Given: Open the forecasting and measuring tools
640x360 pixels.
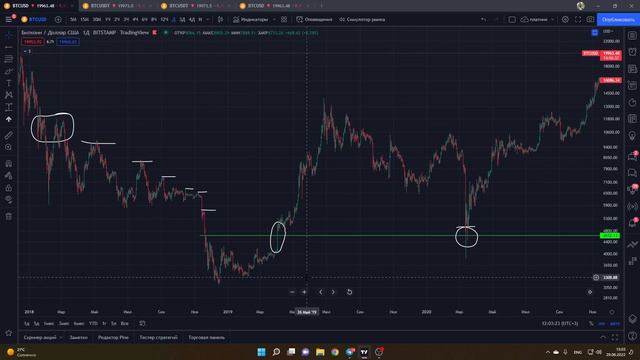Looking at the screenshot, I should [9, 107].
